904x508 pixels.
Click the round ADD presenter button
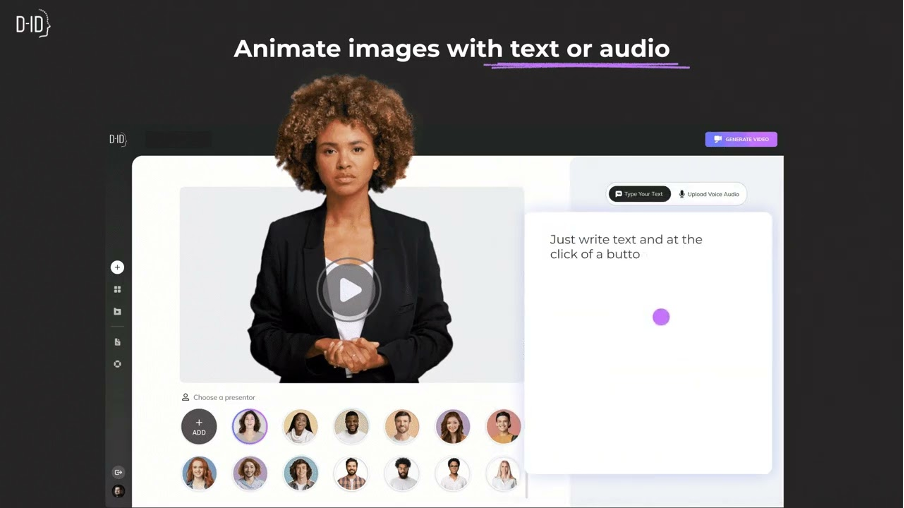pyautogui.click(x=199, y=427)
